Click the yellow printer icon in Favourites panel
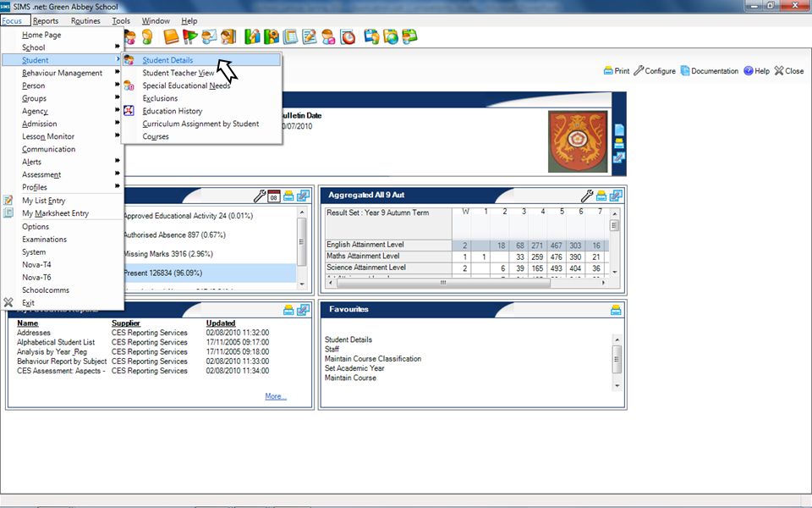The image size is (812, 508). [616, 310]
